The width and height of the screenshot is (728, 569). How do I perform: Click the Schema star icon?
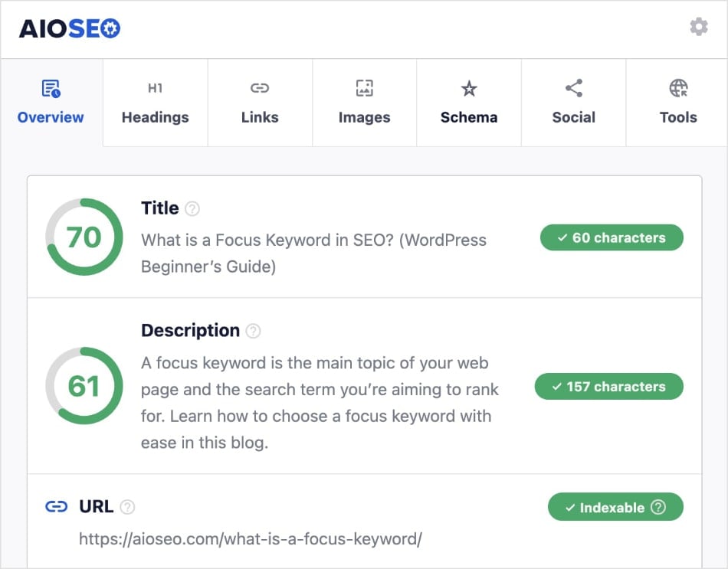[x=469, y=89]
